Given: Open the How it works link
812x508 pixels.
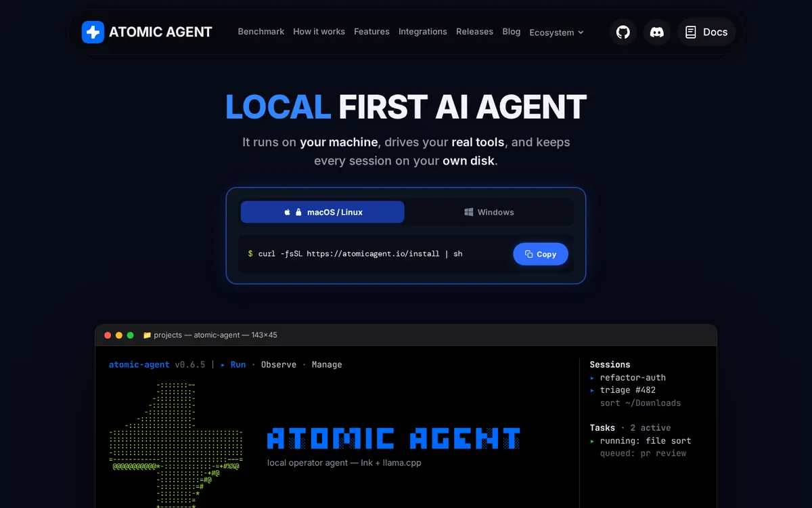Looking at the screenshot, I should 319,32.
